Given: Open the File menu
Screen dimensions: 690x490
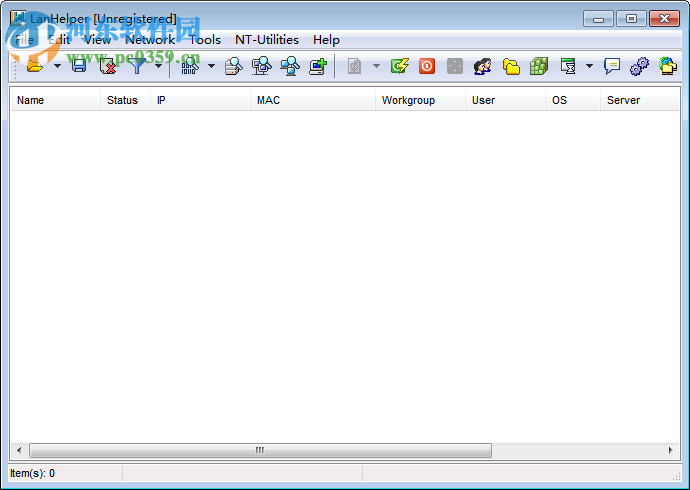Looking at the screenshot, I should 24,40.
